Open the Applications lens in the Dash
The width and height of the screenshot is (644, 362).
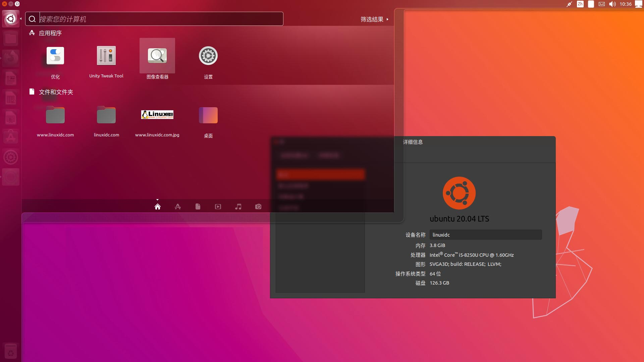(x=178, y=206)
